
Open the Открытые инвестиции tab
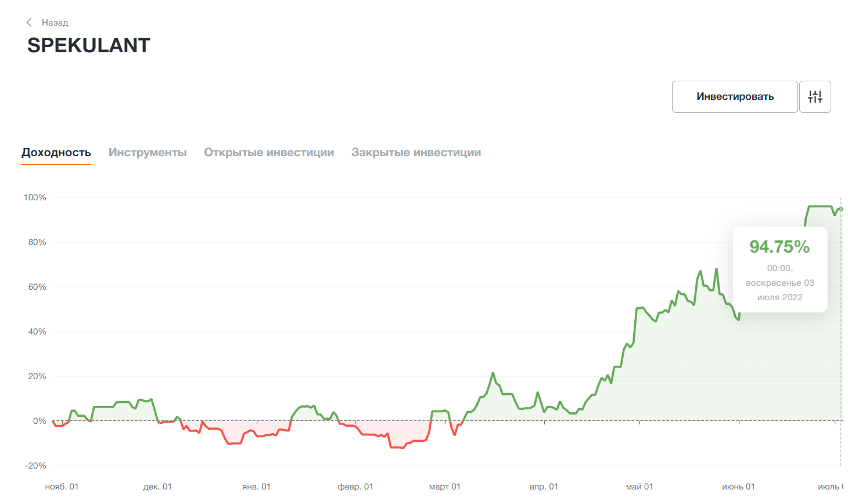(x=269, y=153)
